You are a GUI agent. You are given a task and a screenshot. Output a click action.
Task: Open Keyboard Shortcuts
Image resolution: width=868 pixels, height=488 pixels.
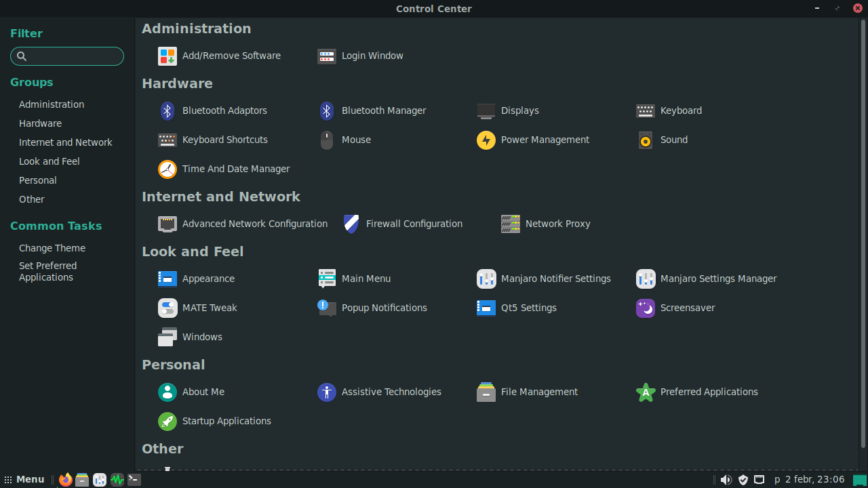pyautogui.click(x=213, y=140)
